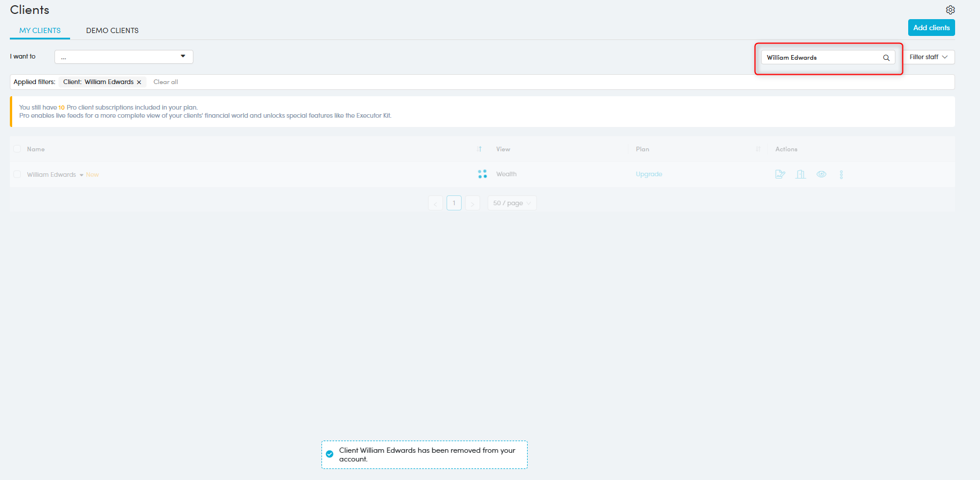Click the edit chart icon for William Edwards
Screen dimensions: 980x480
(x=780, y=174)
